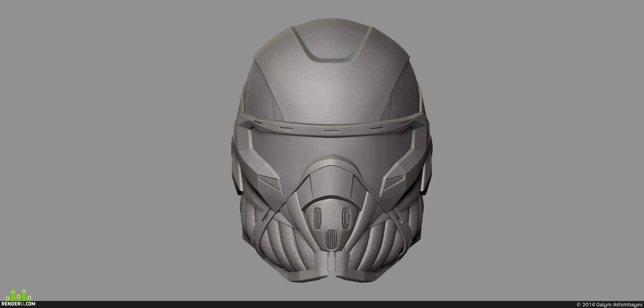This screenshot has width=644, height=308.
Task: Click the 2014 Galym Ashimbayev copyright text
Action: [x=609, y=304]
